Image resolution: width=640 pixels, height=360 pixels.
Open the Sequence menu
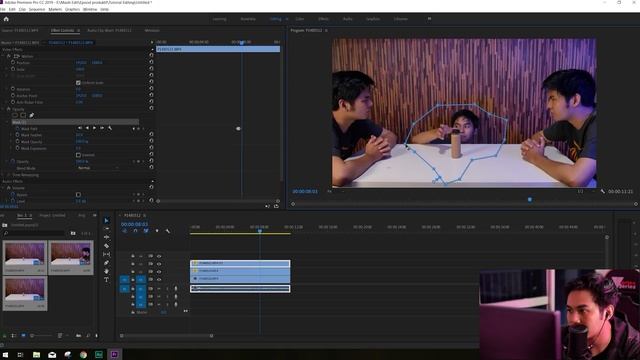coord(37,9)
